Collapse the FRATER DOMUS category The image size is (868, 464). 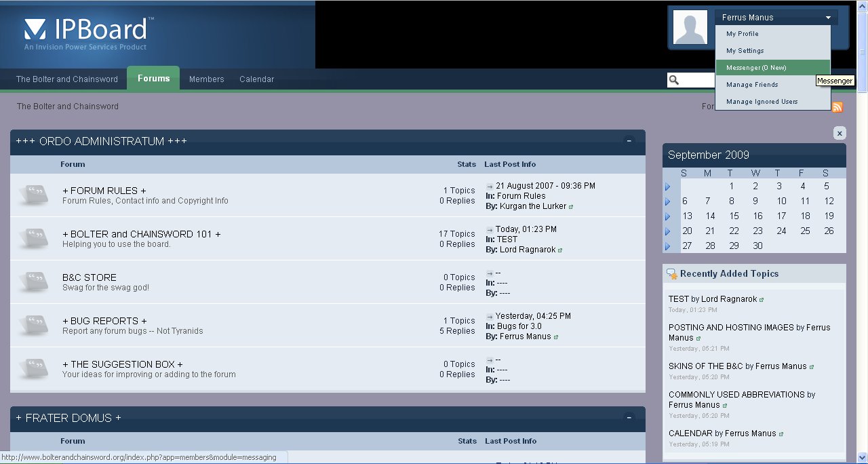point(629,418)
